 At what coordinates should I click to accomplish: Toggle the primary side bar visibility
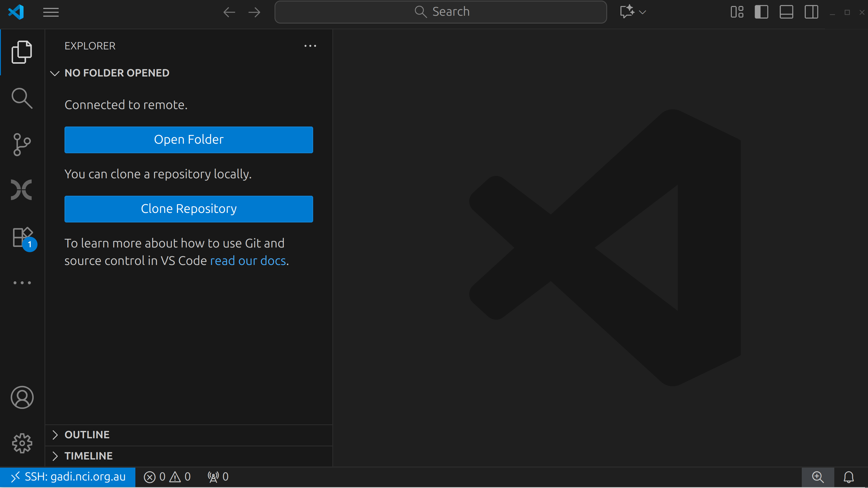(761, 12)
